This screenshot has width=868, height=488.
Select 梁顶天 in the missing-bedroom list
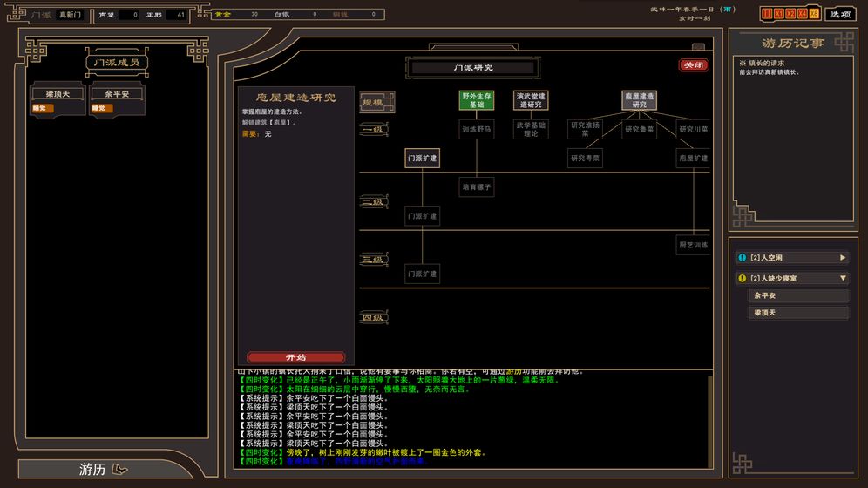coord(799,313)
